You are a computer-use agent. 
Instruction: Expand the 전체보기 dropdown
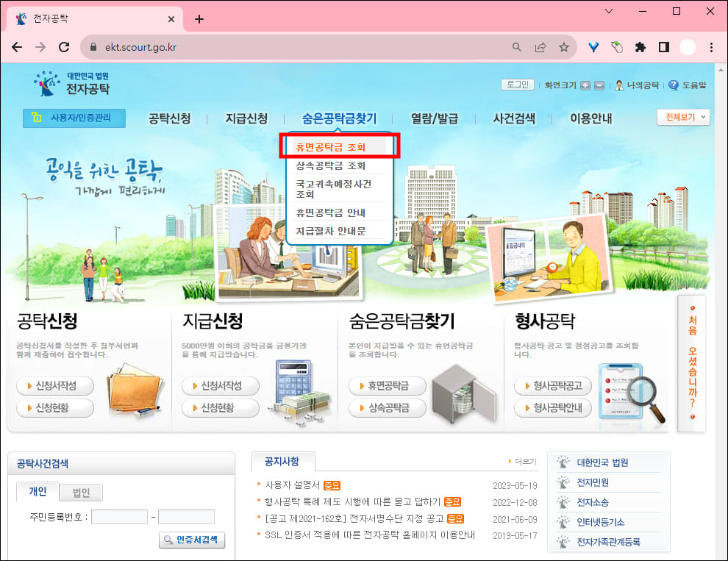pyautogui.click(x=682, y=118)
